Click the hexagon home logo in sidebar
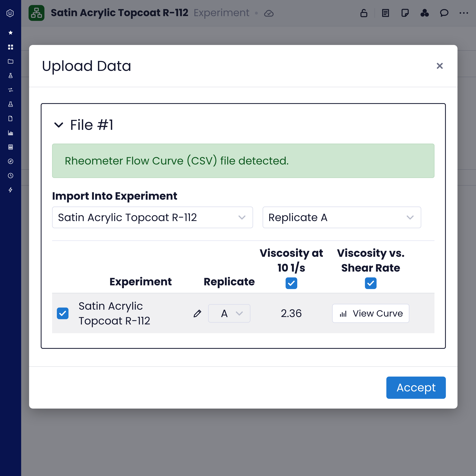This screenshot has width=476, height=476. [10, 13]
